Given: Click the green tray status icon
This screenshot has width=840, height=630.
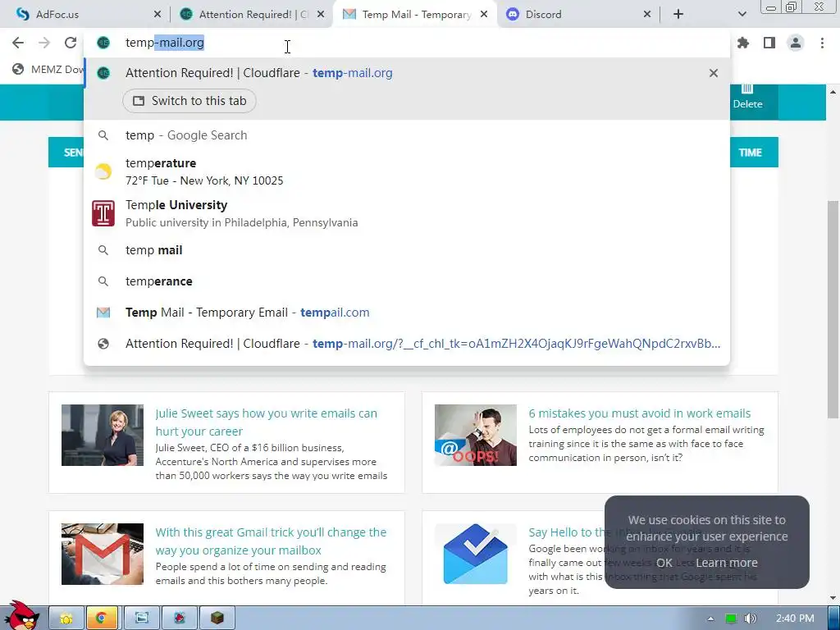Looking at the screenshot, I should click(x=731, y=619).
